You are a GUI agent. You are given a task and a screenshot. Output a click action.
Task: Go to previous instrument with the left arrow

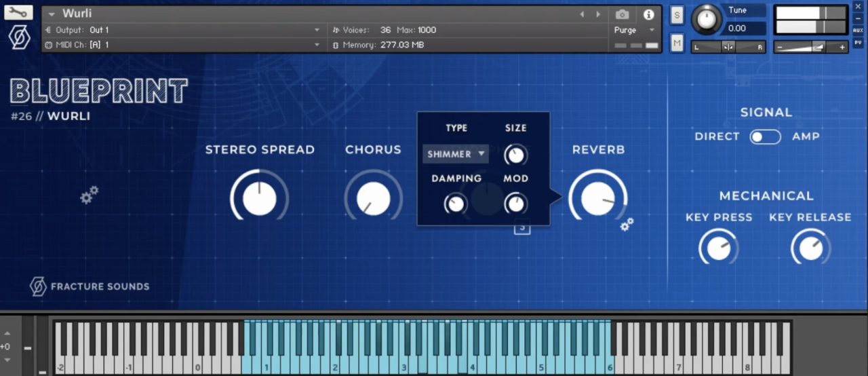(x=582, y=14)
